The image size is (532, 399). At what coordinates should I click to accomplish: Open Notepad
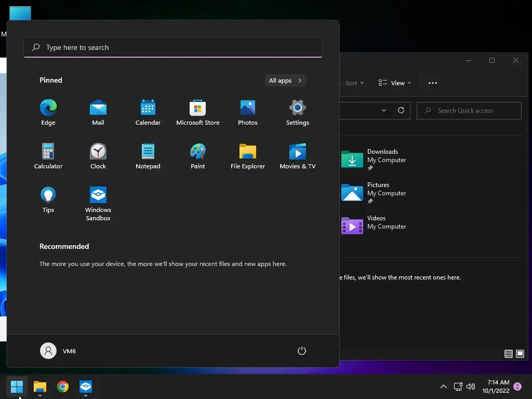click(x=148, y=156)
